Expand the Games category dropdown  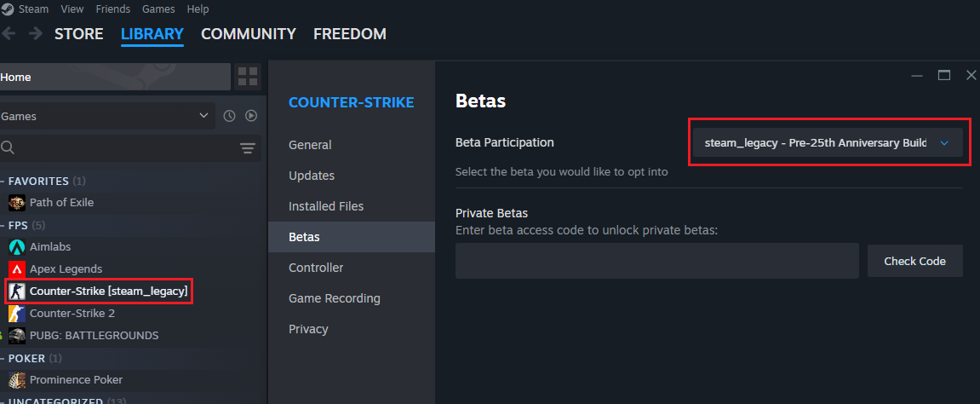coord(107,116)
